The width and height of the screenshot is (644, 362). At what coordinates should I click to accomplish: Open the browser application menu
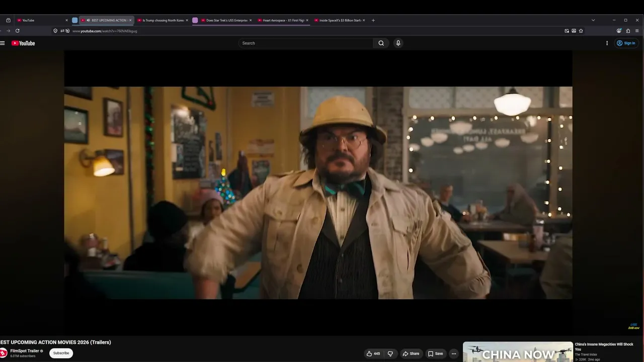[637, 31]
